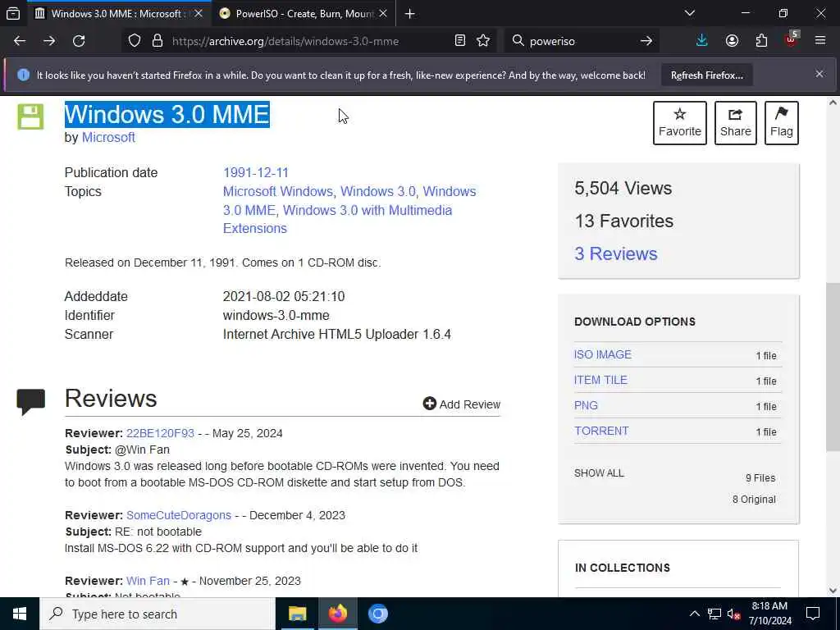The height and width of the screenshot is (630, 840).
Task: Open network status tray icon
Action: coord(714,614)
